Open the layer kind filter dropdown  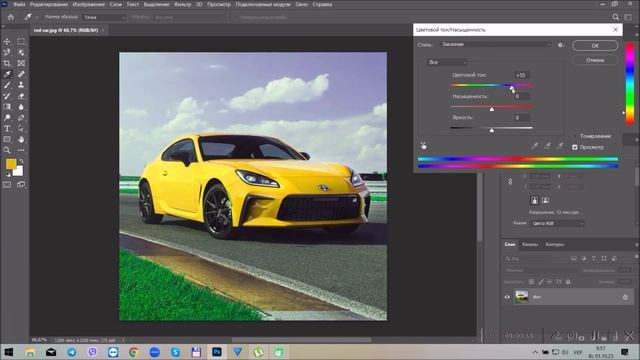click(x=528, y=258)
